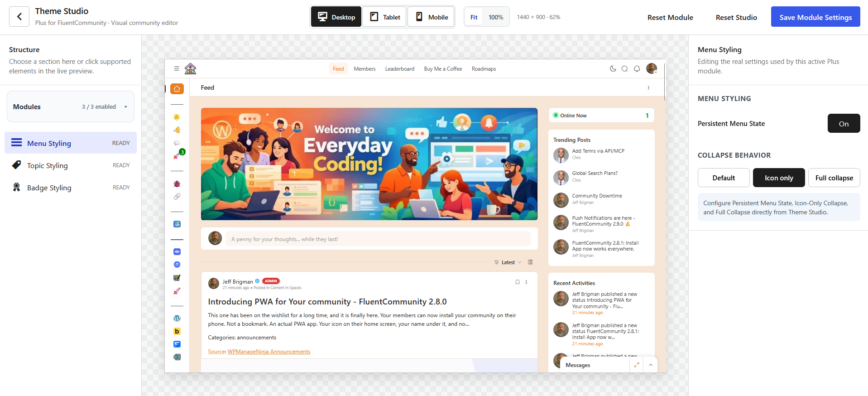Select the Topic Styling module
Viewport: 868px width, 396px height.
click(x=71, y=165)
